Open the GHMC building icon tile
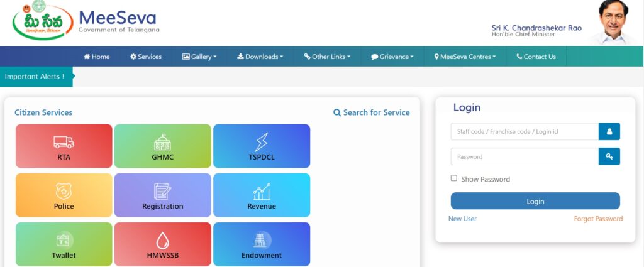 pyautogui.click(x=163, y=146)
